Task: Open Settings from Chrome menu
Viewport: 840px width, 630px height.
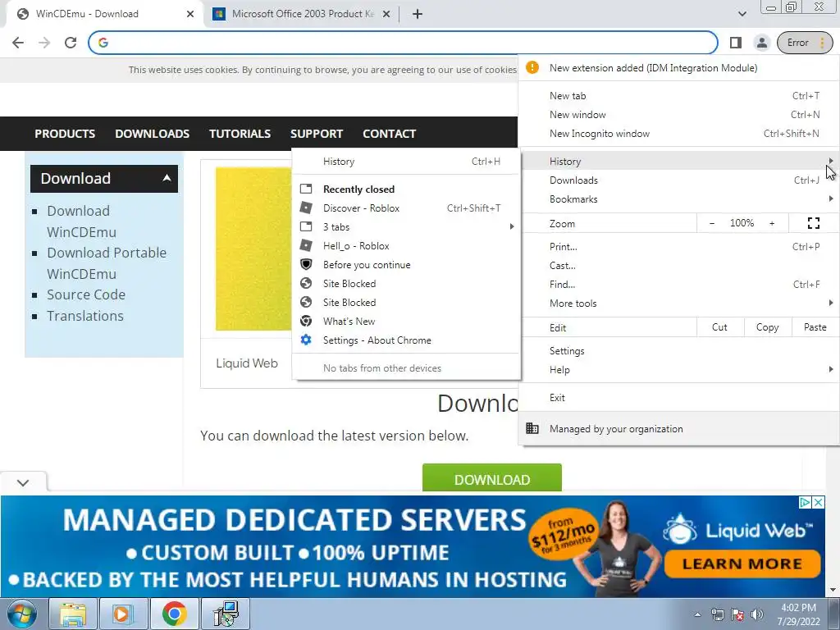Action: (678, 351)
